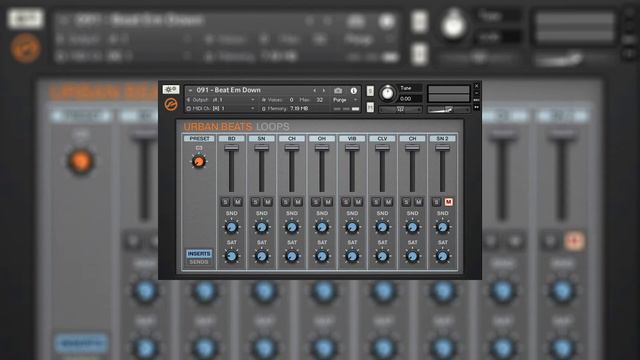
Task: Open the Purge dropdown menu
Action: [345, 100]
